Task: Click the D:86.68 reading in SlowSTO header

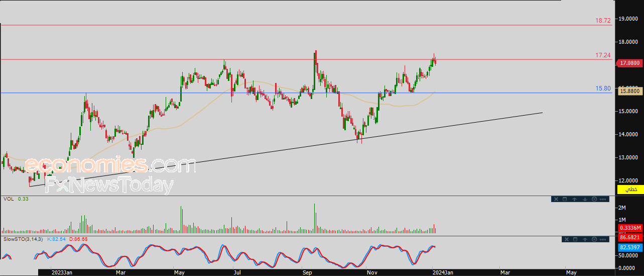Action: click(78, 239)
